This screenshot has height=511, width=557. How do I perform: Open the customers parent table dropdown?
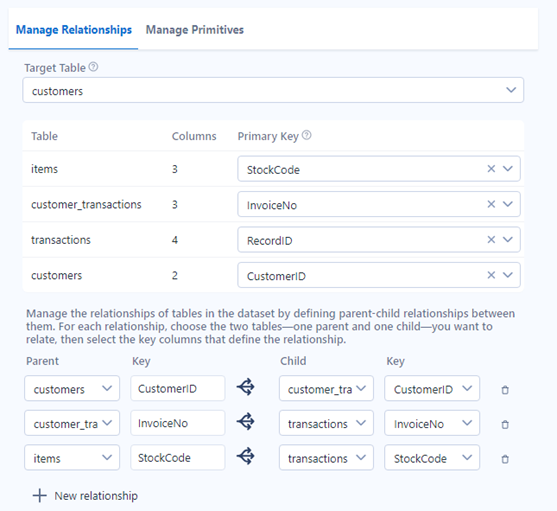click(x=72, y=388)
